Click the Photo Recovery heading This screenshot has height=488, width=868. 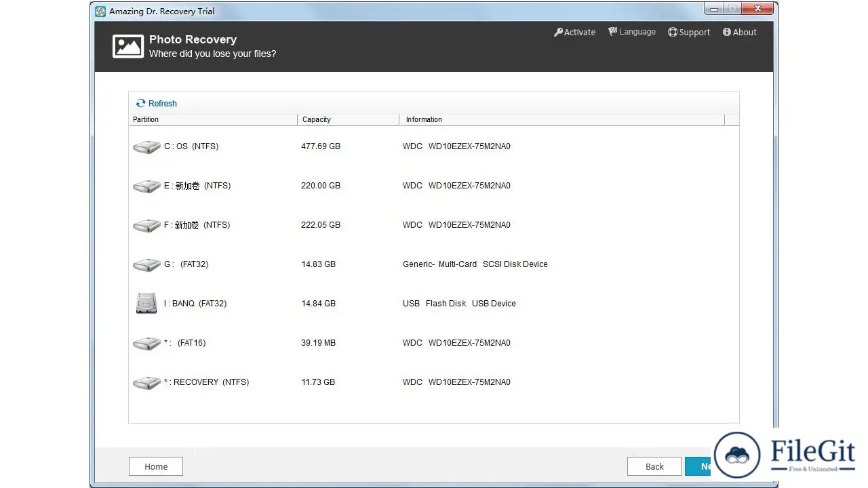193,39
